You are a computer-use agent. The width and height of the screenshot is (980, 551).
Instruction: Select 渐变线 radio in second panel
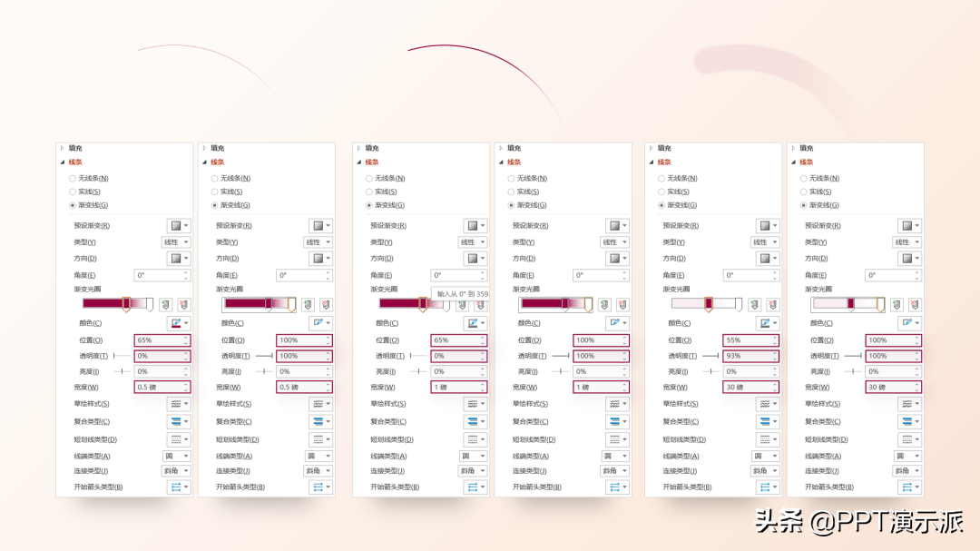pos(215,205)
